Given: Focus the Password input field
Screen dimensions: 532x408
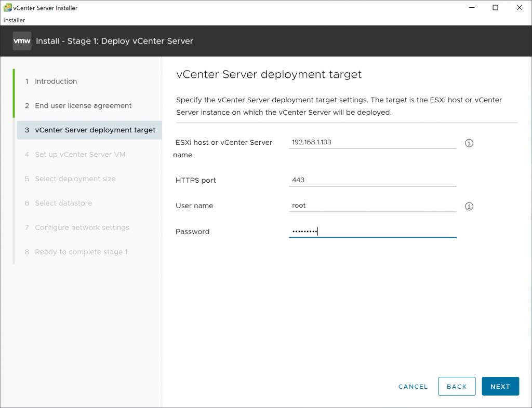Looking at the screenshot, I should 373,232.
